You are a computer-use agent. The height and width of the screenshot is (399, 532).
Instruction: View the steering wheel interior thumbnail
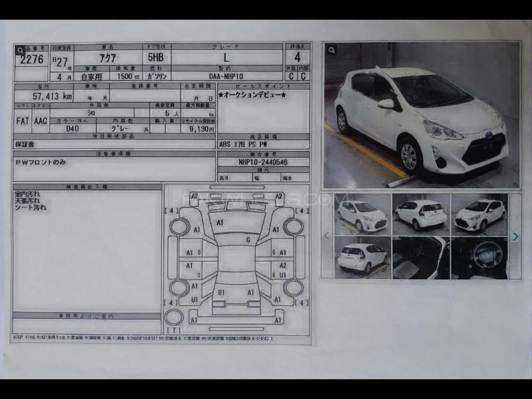click(x=479, y=257)
